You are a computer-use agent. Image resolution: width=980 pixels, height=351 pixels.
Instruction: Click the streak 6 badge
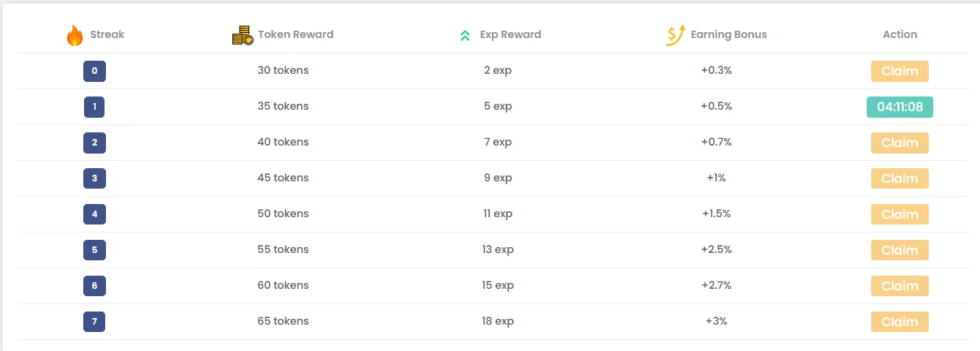click(94, 286)
